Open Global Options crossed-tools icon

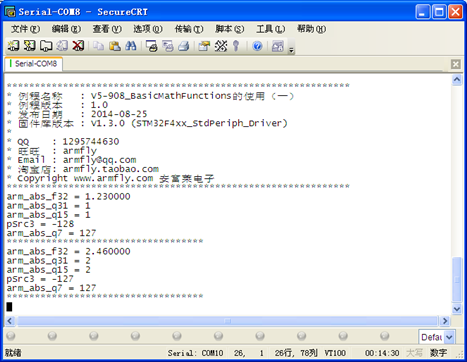(x=220, y=46)
